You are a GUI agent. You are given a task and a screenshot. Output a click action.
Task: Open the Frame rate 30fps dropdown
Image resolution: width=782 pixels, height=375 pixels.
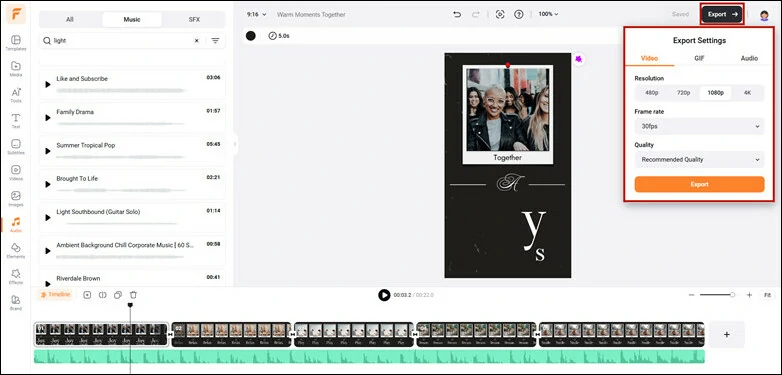tap(699, 127)
